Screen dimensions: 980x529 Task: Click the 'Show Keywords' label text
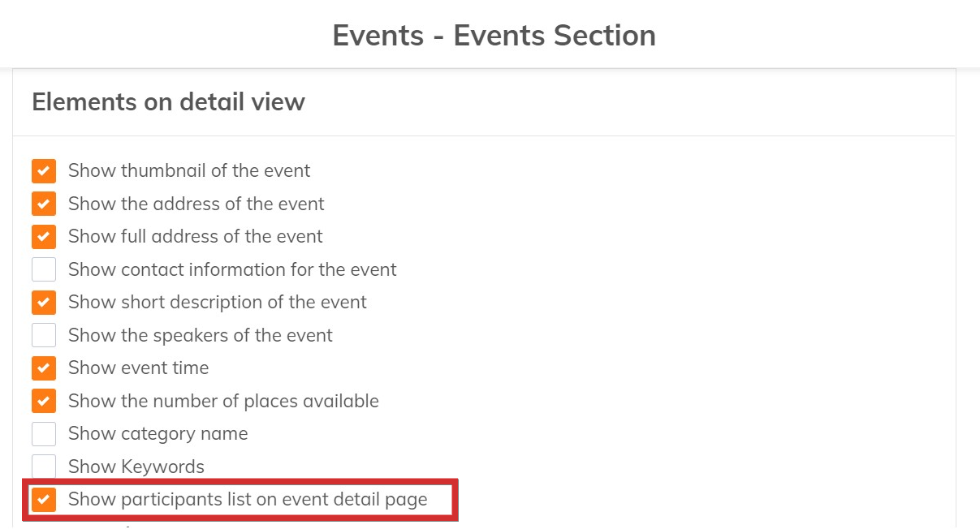pos(136,467)
